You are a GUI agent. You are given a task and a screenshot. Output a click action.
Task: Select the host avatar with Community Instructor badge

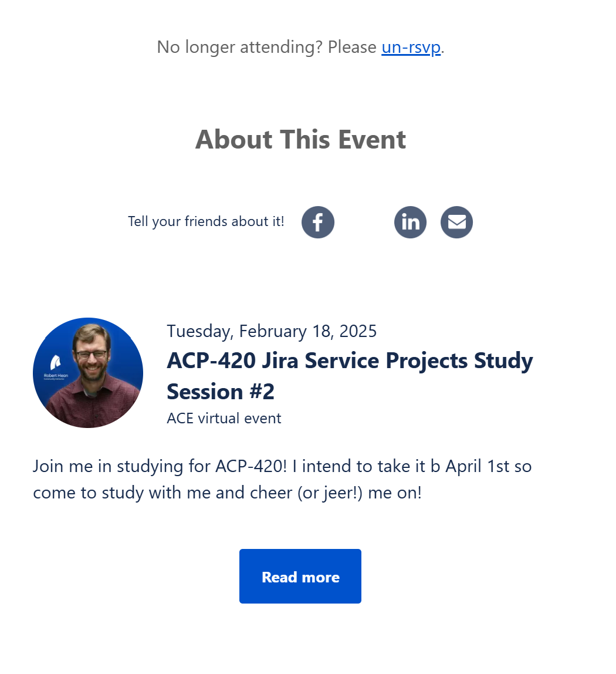click(x=87, y=372)
